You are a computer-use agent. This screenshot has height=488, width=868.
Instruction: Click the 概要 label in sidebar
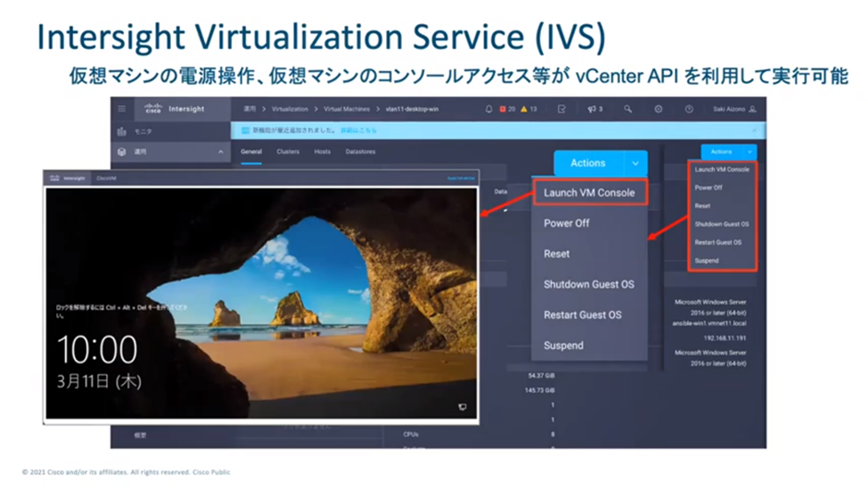click(x=140, y=435)
